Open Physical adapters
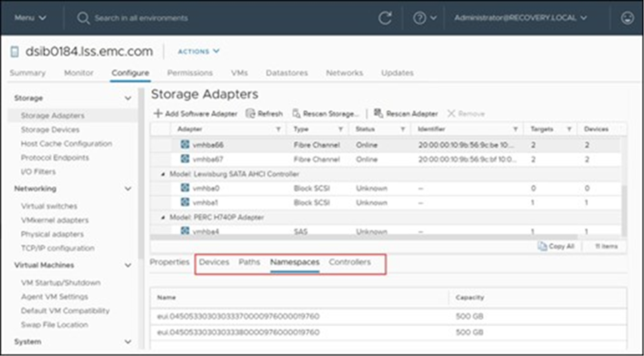 click(52, 234)
